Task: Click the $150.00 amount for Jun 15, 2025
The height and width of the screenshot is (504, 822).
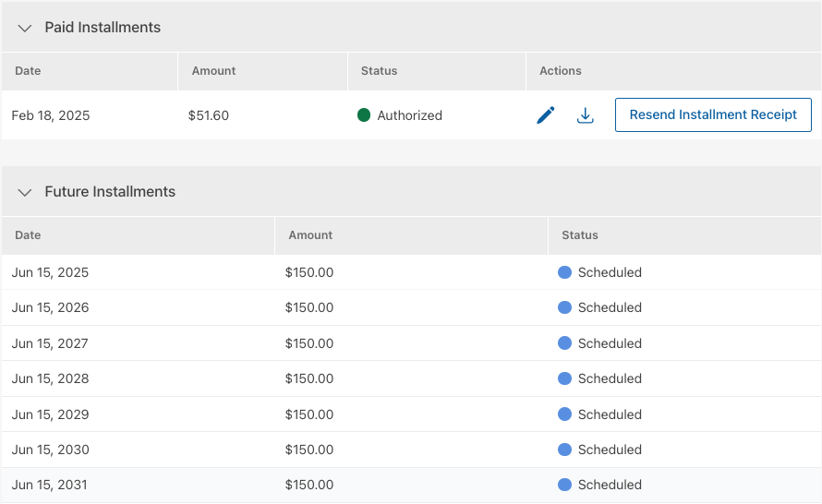Action: pos(309,272)
